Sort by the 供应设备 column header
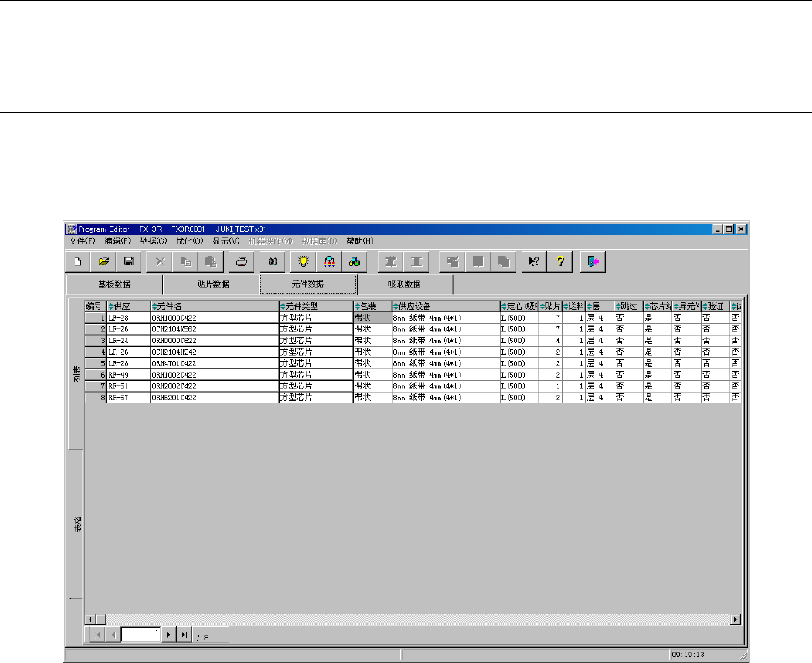The height and width of the screenshot is (663, 812). 446,306
